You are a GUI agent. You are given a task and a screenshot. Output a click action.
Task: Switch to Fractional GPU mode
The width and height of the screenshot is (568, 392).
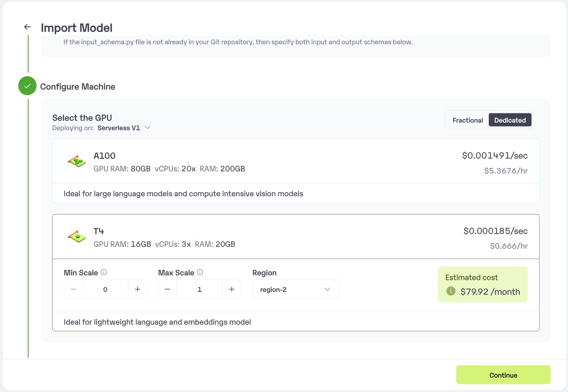[468, 120]
